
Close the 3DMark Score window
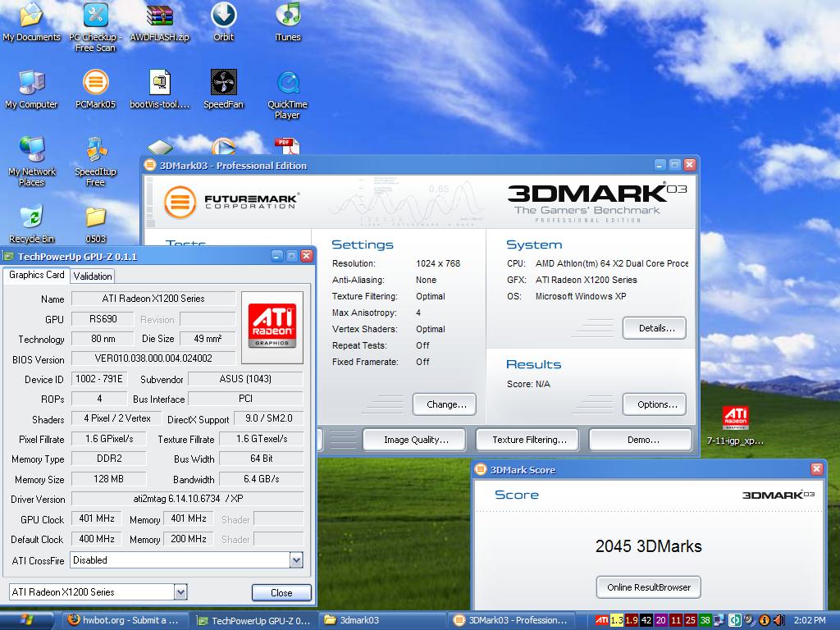click(x=816, y=469)
